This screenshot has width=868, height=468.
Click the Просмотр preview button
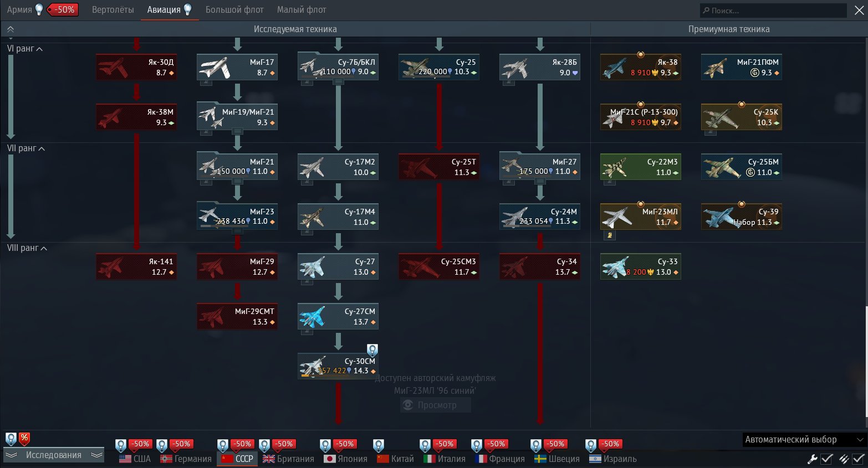coord(436,405)
